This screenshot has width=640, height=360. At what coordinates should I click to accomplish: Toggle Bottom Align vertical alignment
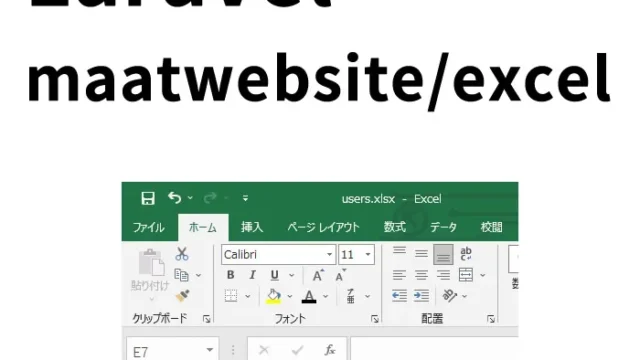(x=443, y=254)
